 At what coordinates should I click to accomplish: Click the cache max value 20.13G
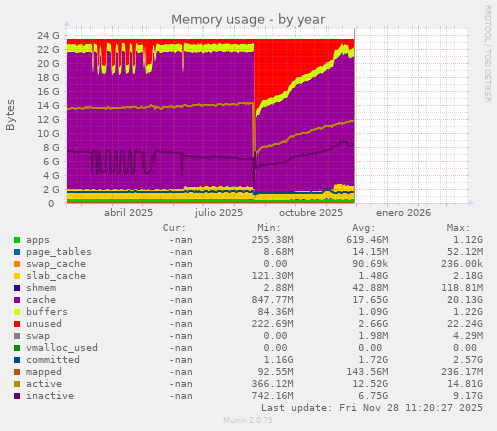coord(465,300)
